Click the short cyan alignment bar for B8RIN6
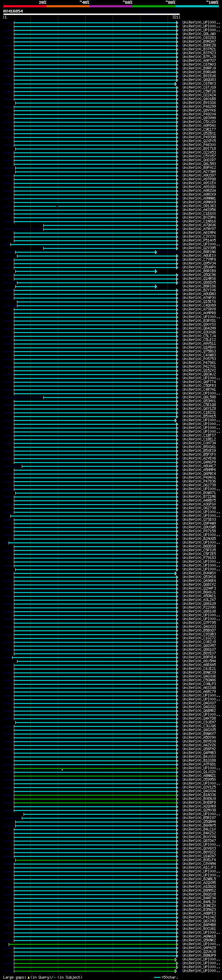 click(86, 252)
